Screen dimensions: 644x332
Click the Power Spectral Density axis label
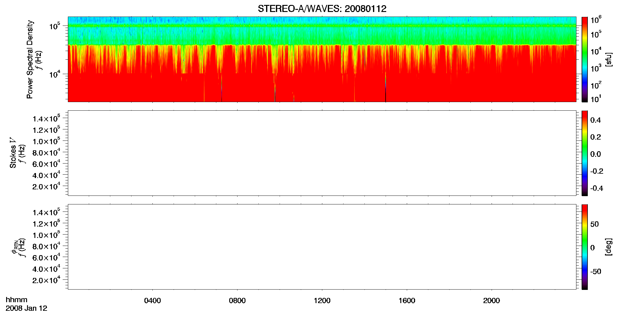point(30,59)
